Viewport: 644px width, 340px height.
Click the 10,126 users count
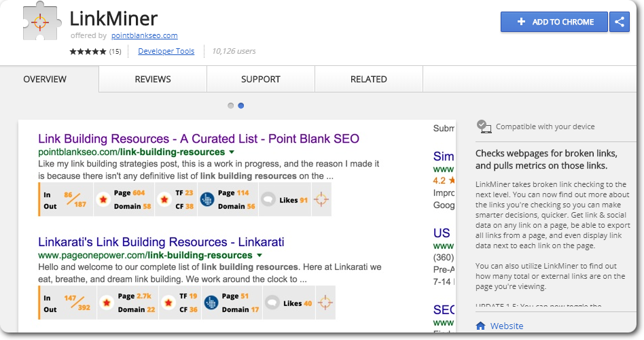point(234,52)
